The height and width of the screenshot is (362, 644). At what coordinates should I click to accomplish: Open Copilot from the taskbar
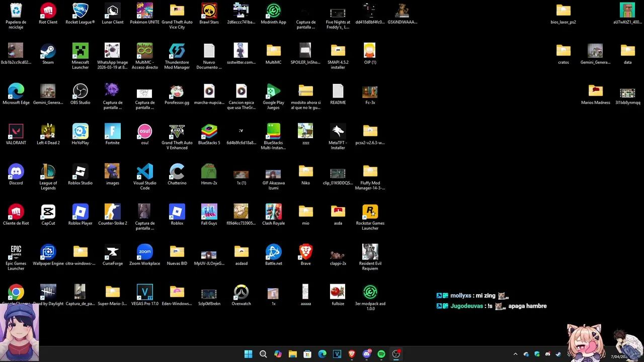pos(278,354)
